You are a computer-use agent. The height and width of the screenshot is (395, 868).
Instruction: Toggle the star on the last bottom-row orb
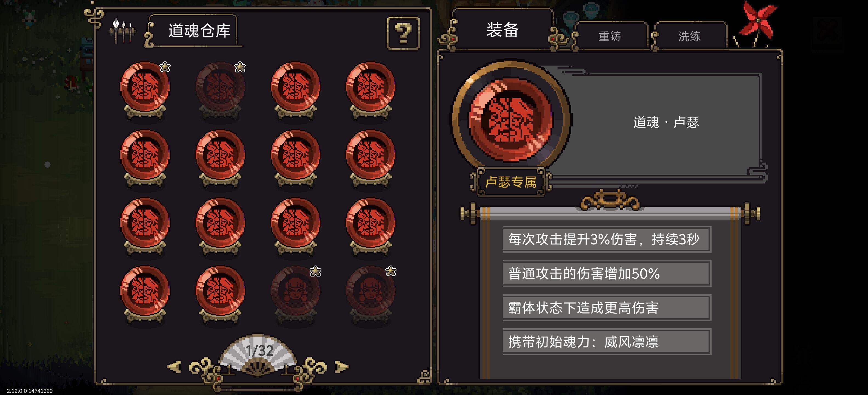(x=390, y=271)
